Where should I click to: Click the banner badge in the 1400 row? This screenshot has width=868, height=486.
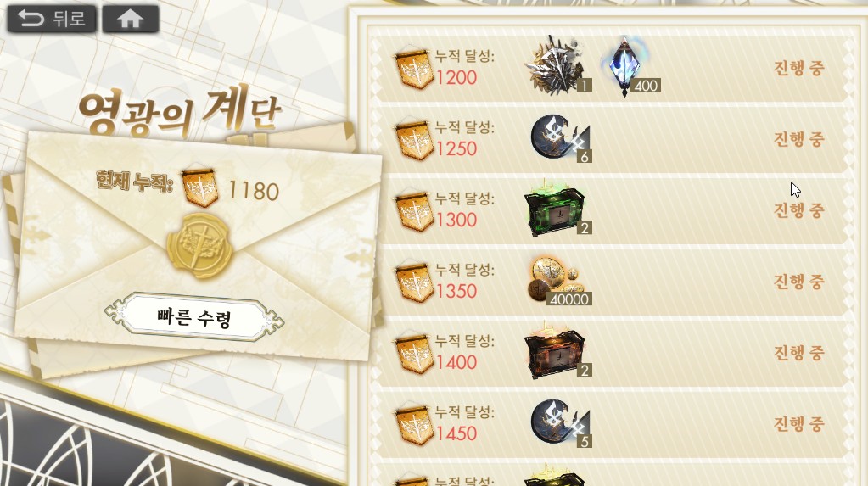(x=414, y=354)
